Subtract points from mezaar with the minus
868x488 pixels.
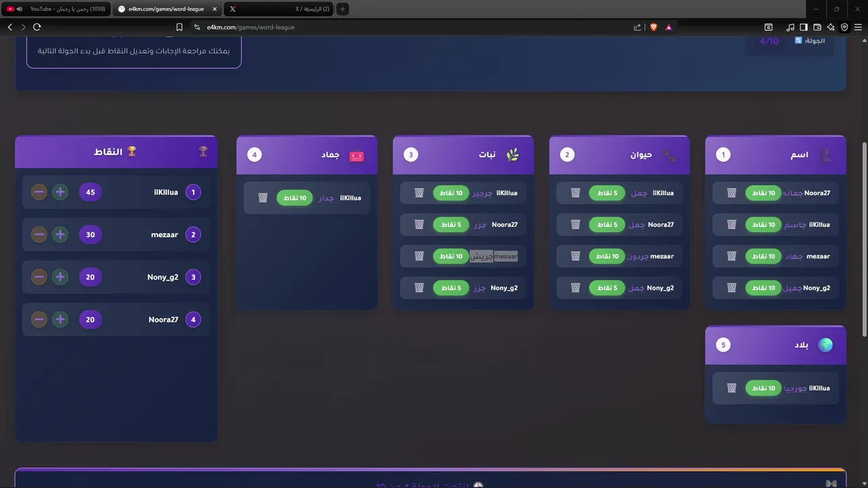39,235
